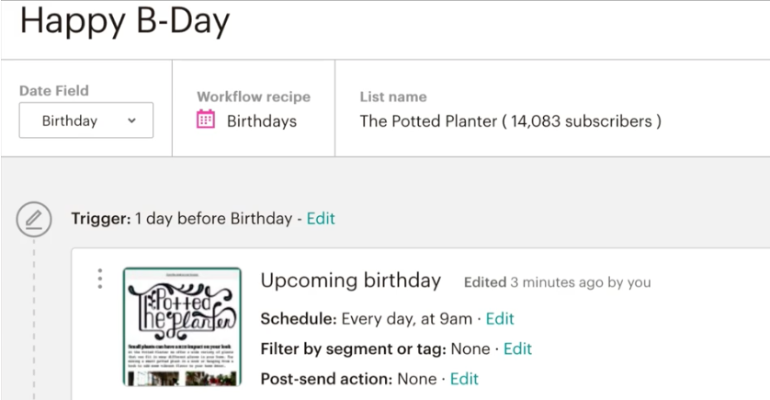
Task: Click the Birthdays workflow recipe label
Action: [x=262, y=121]
